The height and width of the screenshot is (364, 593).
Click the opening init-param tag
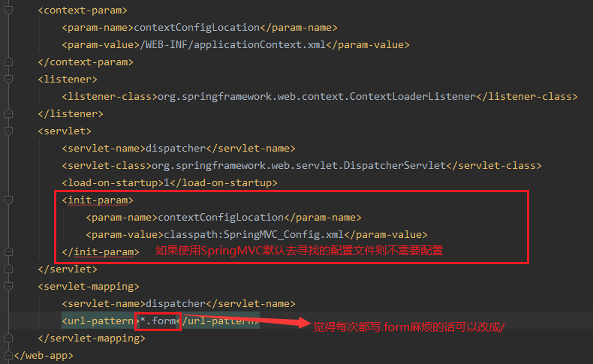pos(98,200)
